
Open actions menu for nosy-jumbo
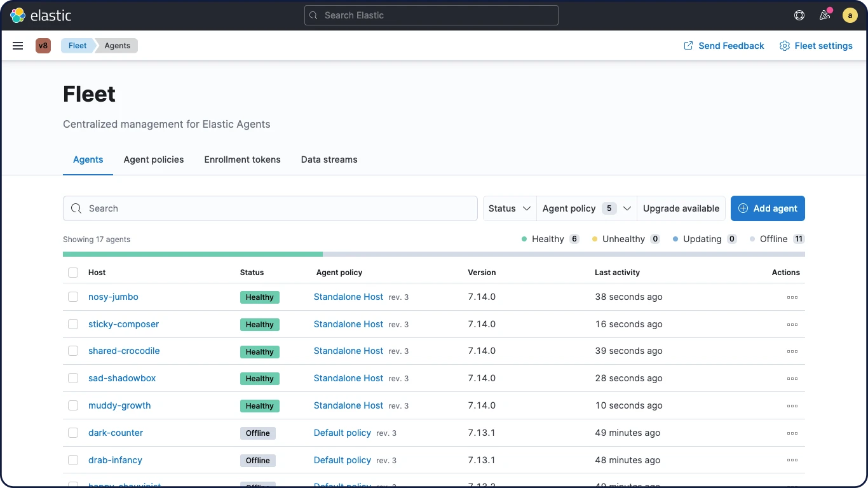792,297
